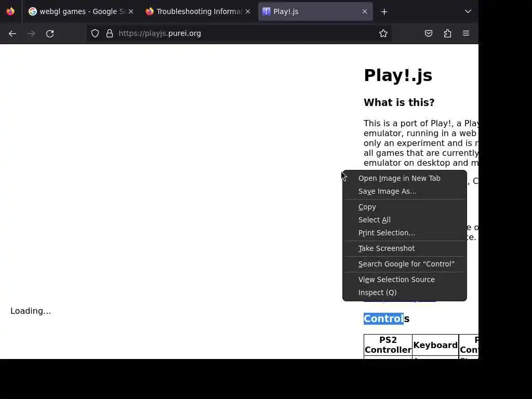The width and height of the screenshot is (532, 399).
Task: Click the "What is this?" heading
Action: tap(399, 102)
